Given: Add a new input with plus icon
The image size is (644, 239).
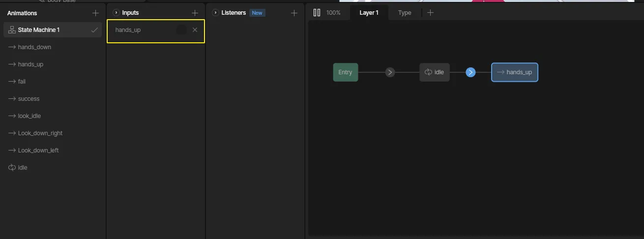Looking at the screenshot, I should pyautogui.click(x=195, y=13).
